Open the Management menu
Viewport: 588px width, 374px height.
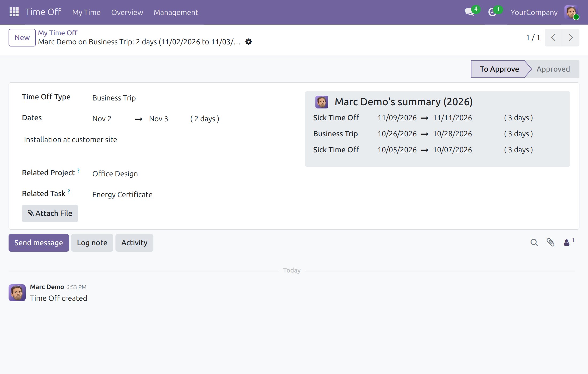[176, 12]
